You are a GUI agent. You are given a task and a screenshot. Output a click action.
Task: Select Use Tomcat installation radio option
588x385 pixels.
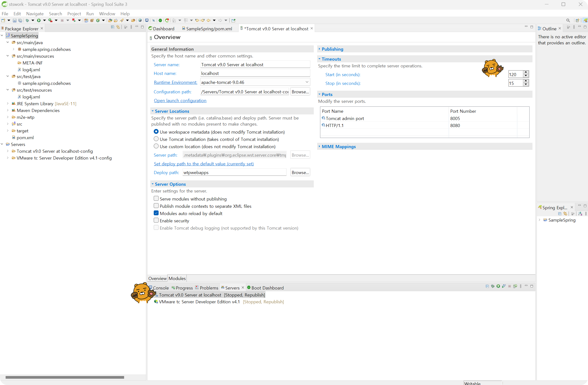(x=156, y=139)
